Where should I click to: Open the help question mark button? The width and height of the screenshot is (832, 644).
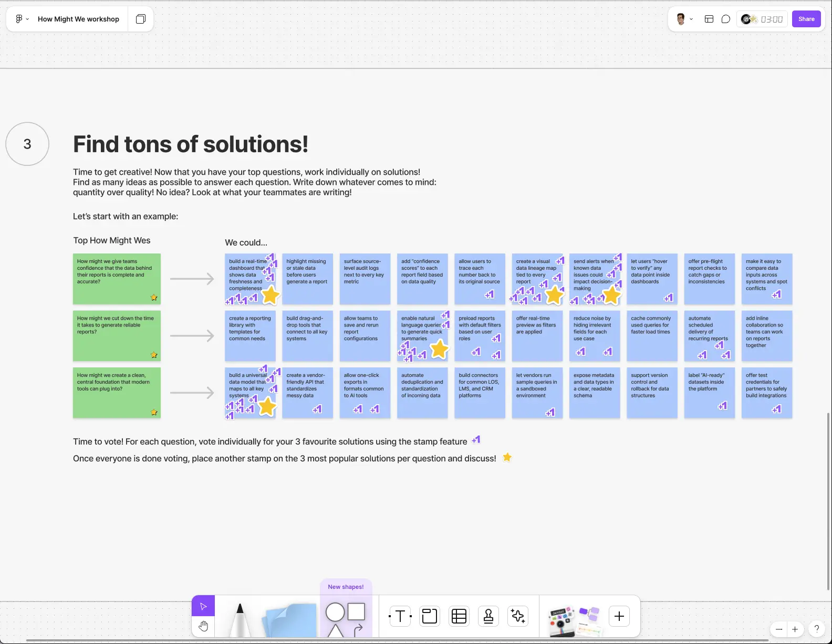point(816,629)
